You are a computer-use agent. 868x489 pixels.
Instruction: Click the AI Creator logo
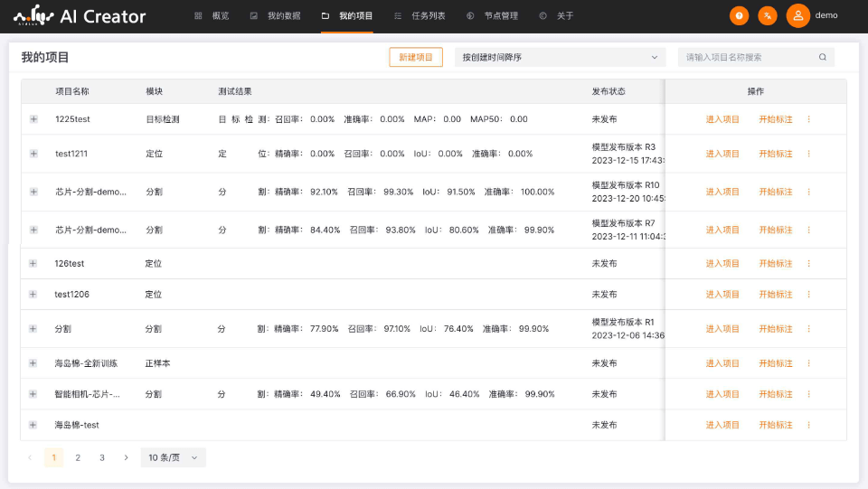80,16
